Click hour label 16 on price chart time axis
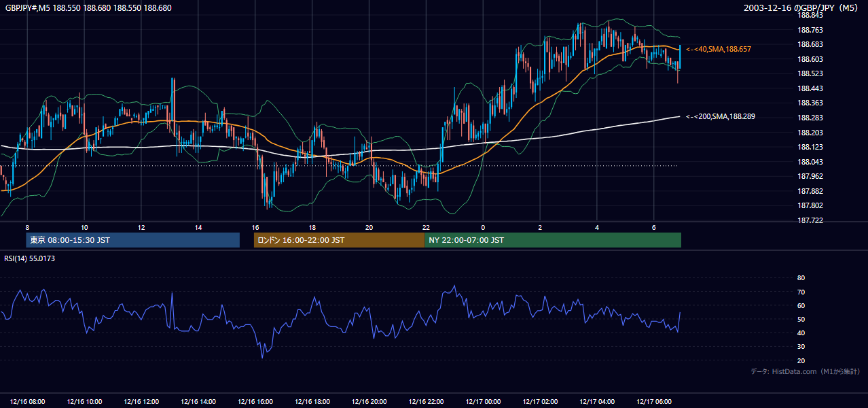The width and height of the screenshot is (868, 408). coord(255,227)
